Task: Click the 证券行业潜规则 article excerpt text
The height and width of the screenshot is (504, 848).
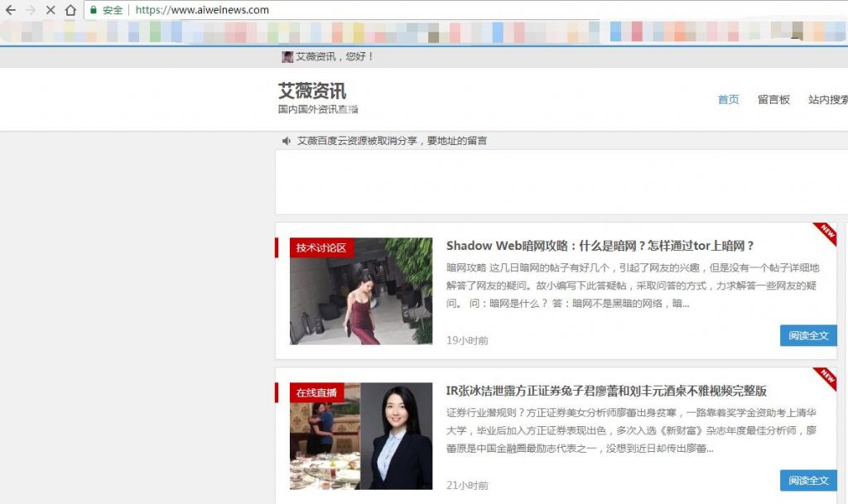Action: pyautogui.click(x=631, y=430)
